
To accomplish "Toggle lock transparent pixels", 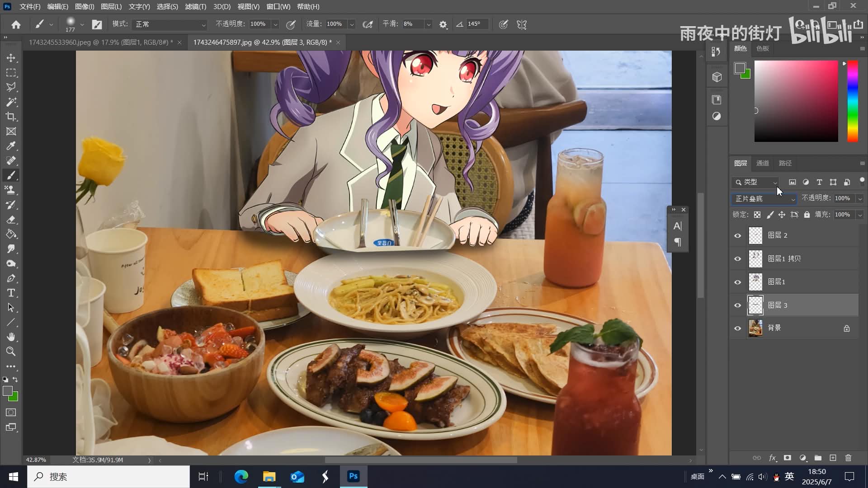I will [x=757, y=215].
